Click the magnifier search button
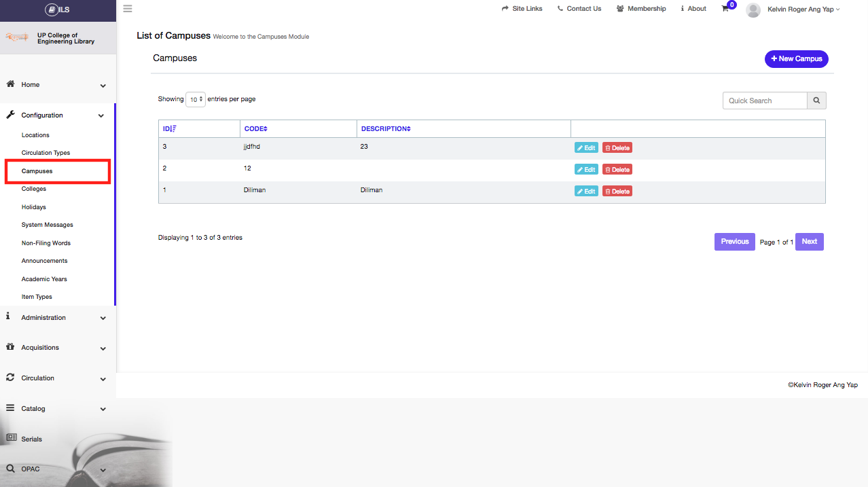The width and height of the screenshot is (868, 487). pyautogui.click(x=816, y=101)
